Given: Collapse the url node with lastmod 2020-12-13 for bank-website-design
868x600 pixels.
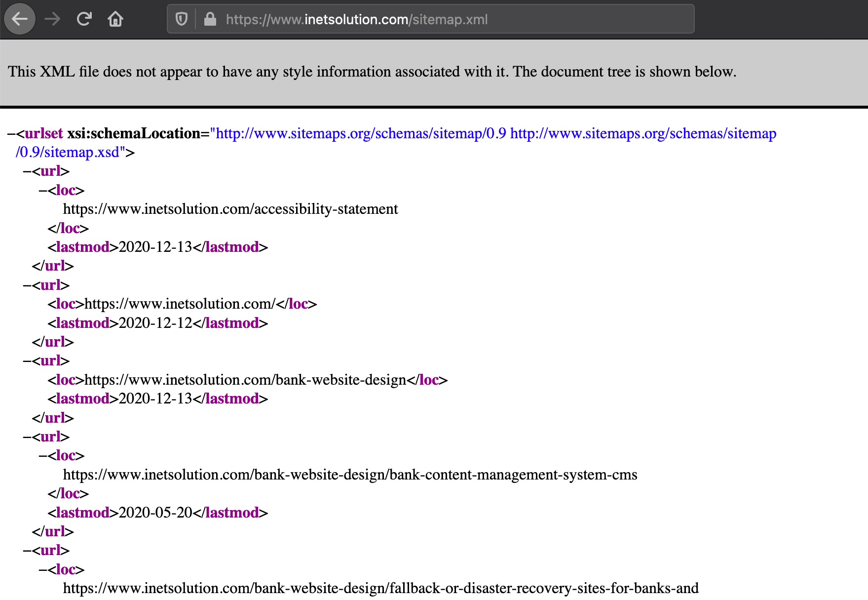Looking at the screenshot, I should pyautogui.click(x=27, y=361).
